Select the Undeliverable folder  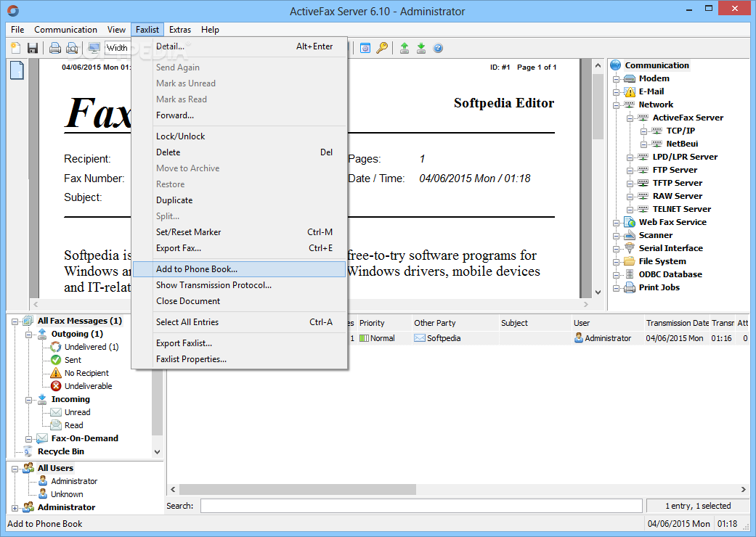coord(88,386)
